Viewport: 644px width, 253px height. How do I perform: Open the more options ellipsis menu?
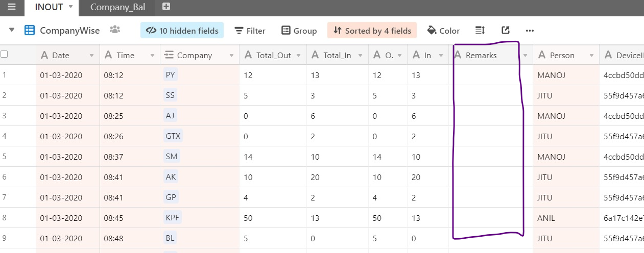coord(530,31)
